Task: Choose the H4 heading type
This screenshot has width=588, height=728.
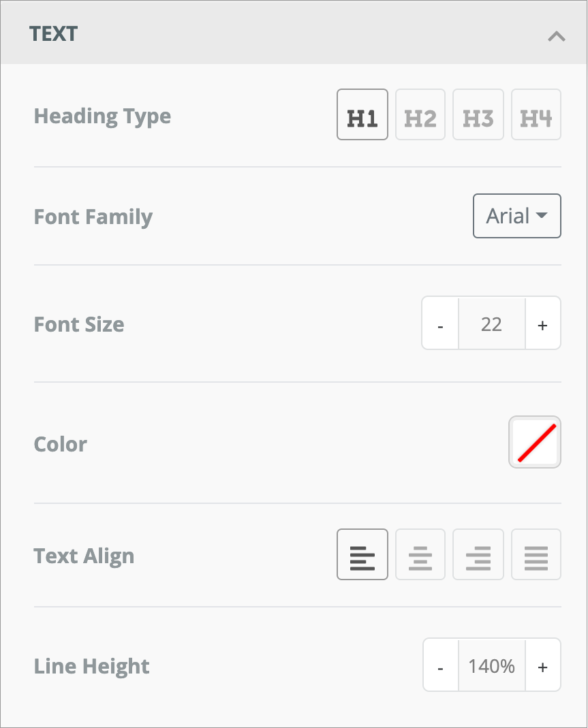Action: (536, 115)
